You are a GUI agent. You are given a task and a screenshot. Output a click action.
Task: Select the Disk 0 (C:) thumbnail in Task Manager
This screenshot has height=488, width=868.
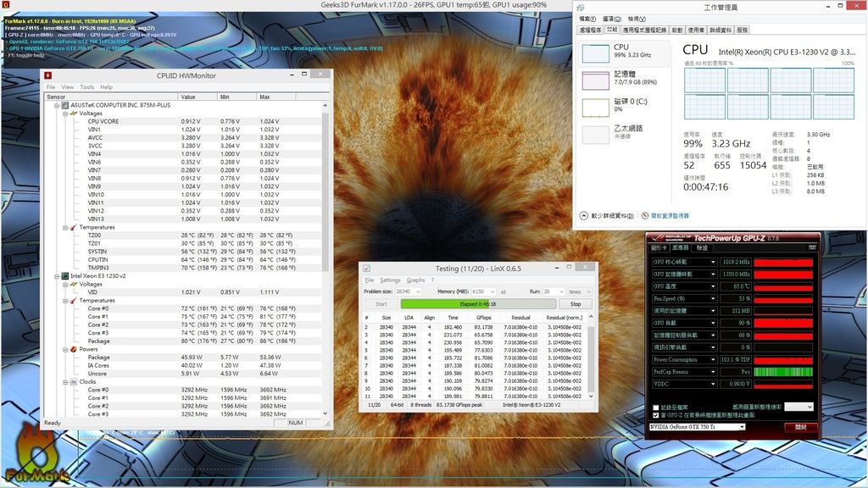tap(596, 108)
